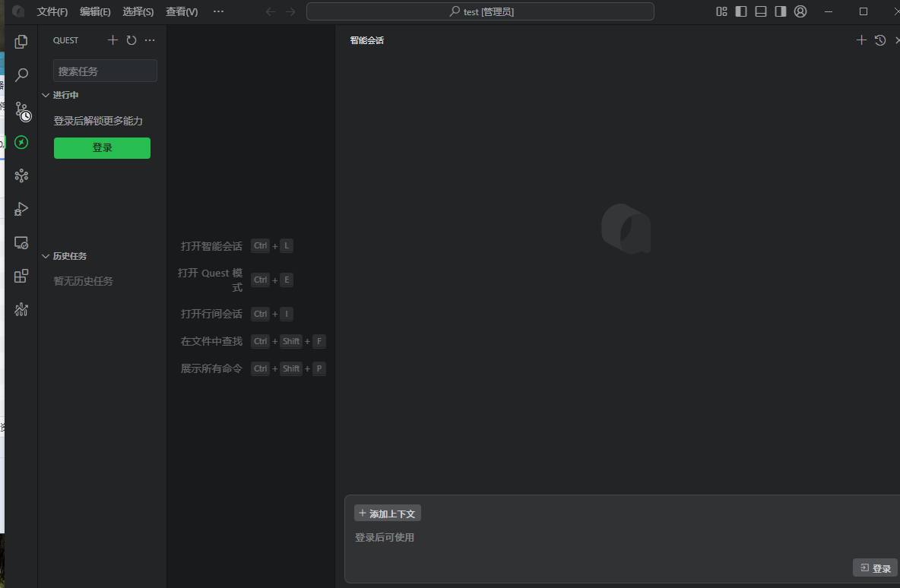Click the 暂无历史任务 text
Viewport: 900px width, 588px height.
click(83, 281)
